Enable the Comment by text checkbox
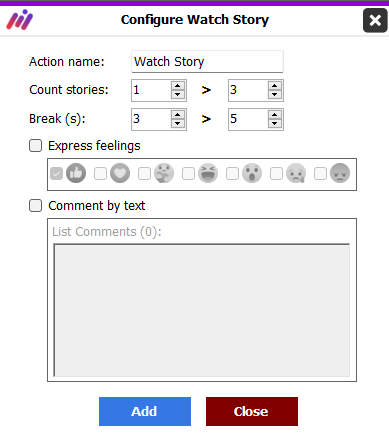 tap(35, 206)
